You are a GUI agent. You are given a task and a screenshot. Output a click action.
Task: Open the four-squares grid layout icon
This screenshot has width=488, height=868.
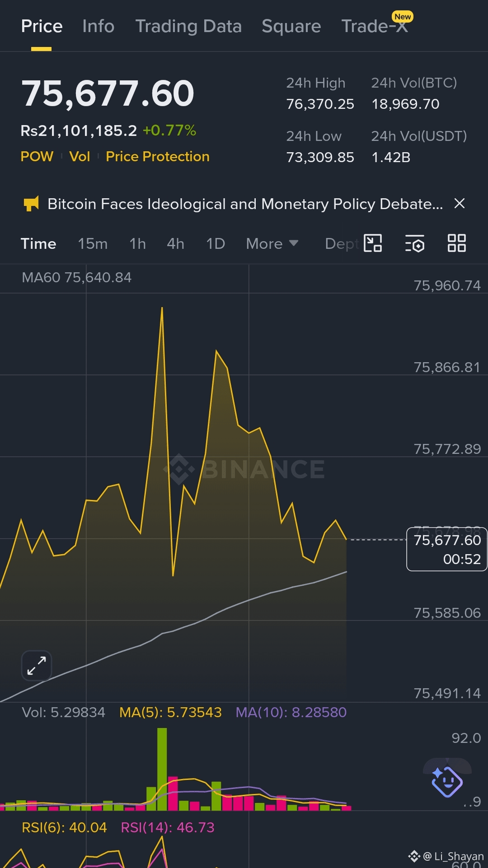click(x=456, y=243)
